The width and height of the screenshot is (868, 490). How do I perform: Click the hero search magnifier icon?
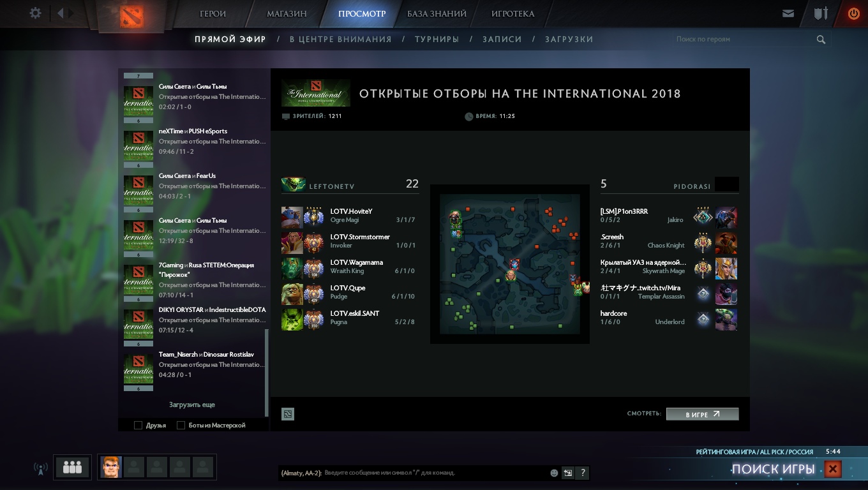coord(821,40)
